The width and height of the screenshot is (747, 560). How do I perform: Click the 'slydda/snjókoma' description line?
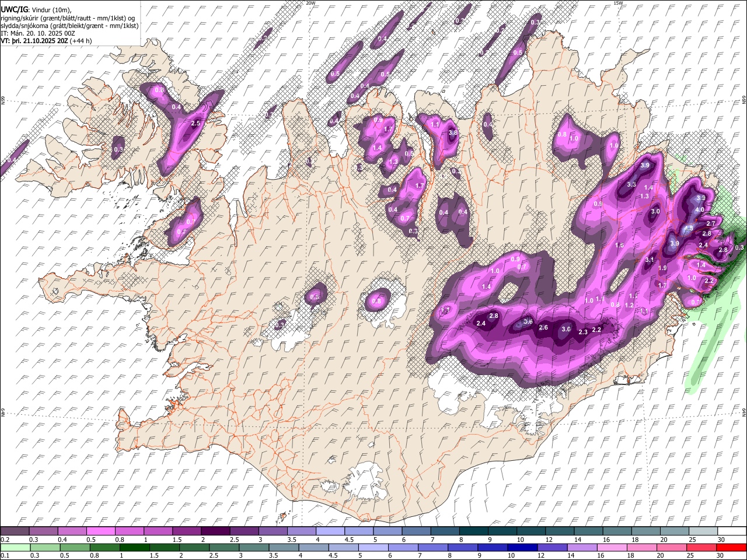pyautogui.click(x=70, y=26)
